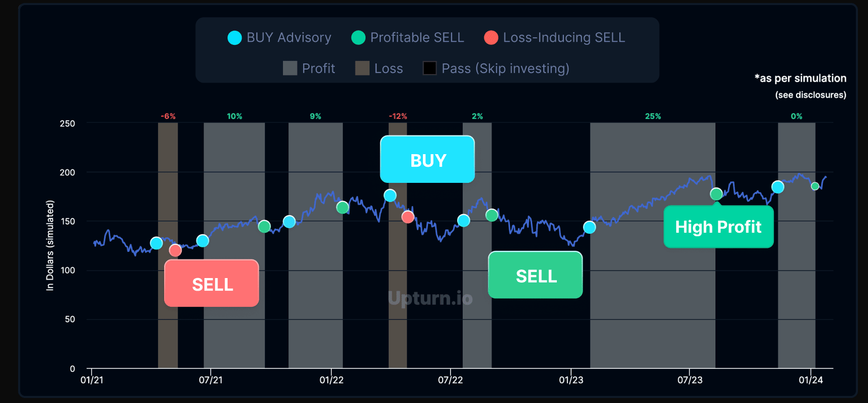Click the red Loss-Inducing SELL legend dot

[491, 38]
